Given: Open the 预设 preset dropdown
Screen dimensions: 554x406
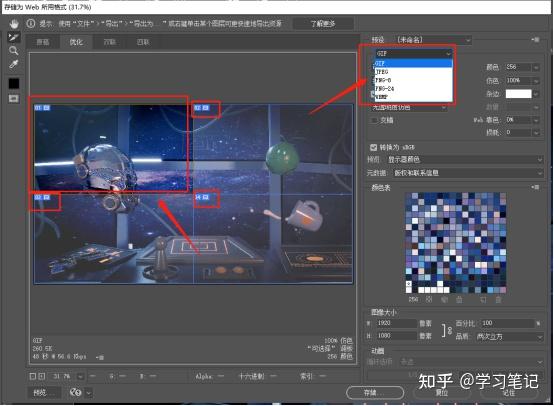Looking at the screenshot, I should click(434, 40).
